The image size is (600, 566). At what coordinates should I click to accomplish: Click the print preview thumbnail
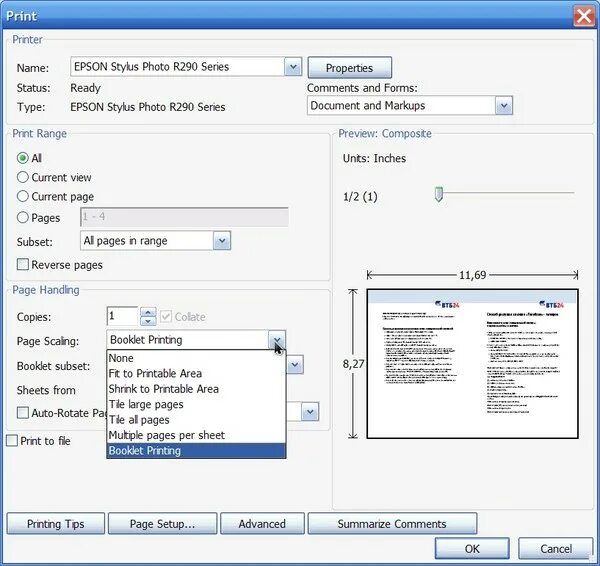[x=472, y=364]
